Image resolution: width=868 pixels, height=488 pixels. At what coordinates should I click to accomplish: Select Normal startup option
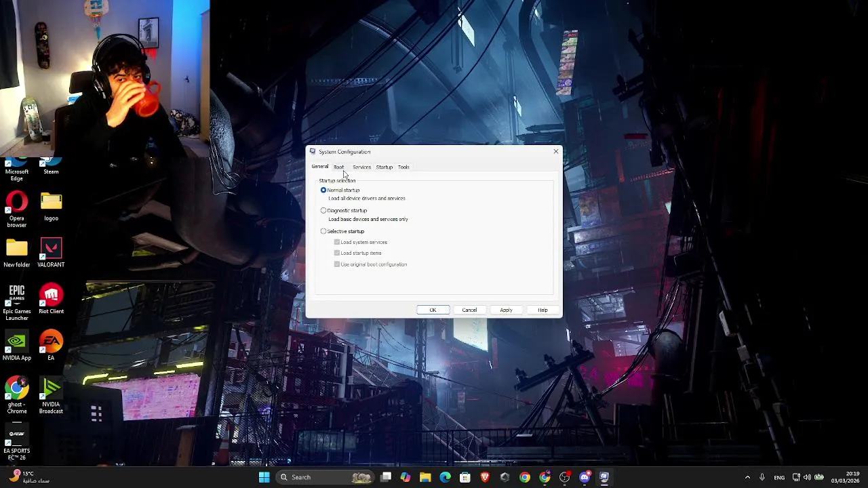[x=340, y=190]
